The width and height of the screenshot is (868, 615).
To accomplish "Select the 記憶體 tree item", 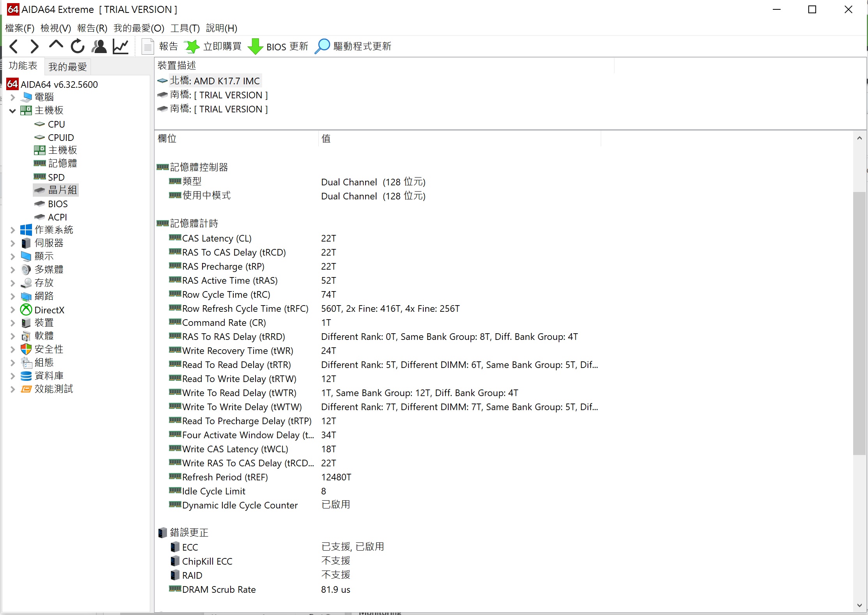I will tap(62, 164).
